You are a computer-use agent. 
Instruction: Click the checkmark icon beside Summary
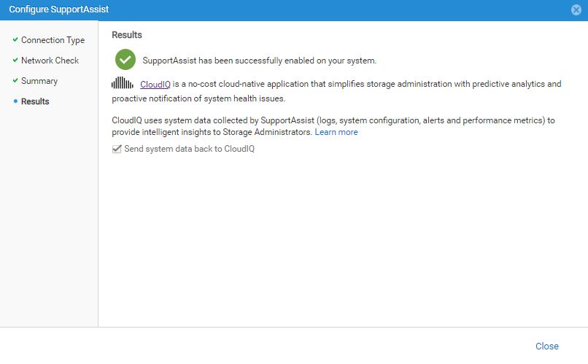15,81
